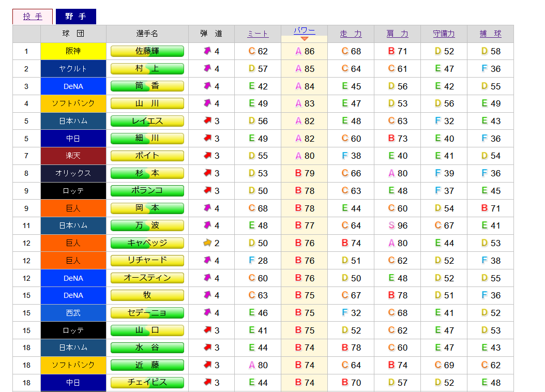Switch to the 投手 tab
The height and width of the screenshot is (392, 545).
click(33, 17)
